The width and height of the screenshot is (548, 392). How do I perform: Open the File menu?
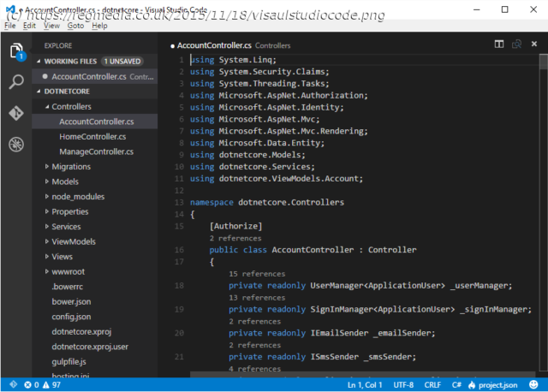coord(9,26)
